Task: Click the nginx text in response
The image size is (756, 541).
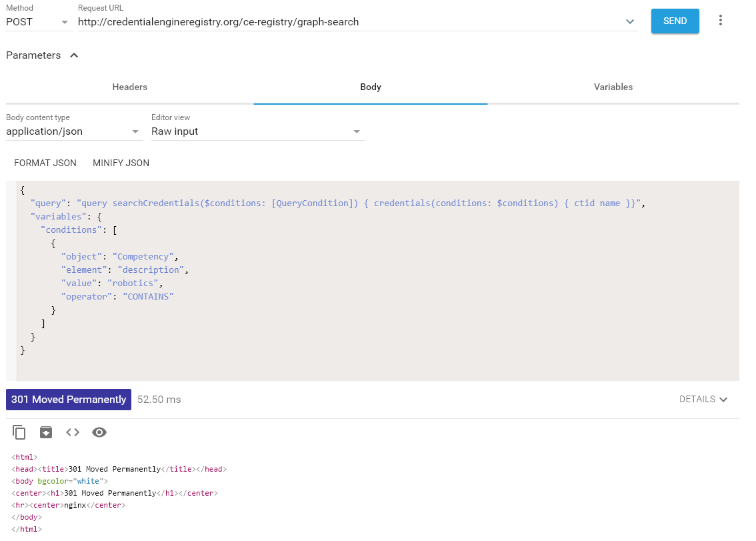Action: (75, 505)
